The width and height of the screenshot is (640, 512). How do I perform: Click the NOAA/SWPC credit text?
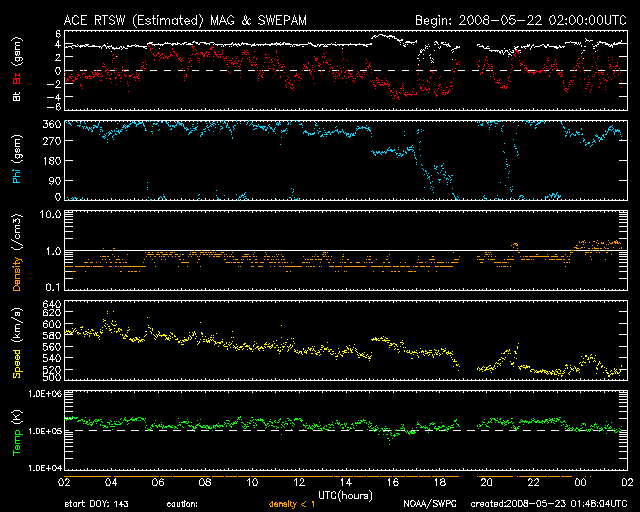tap(430, 504)
